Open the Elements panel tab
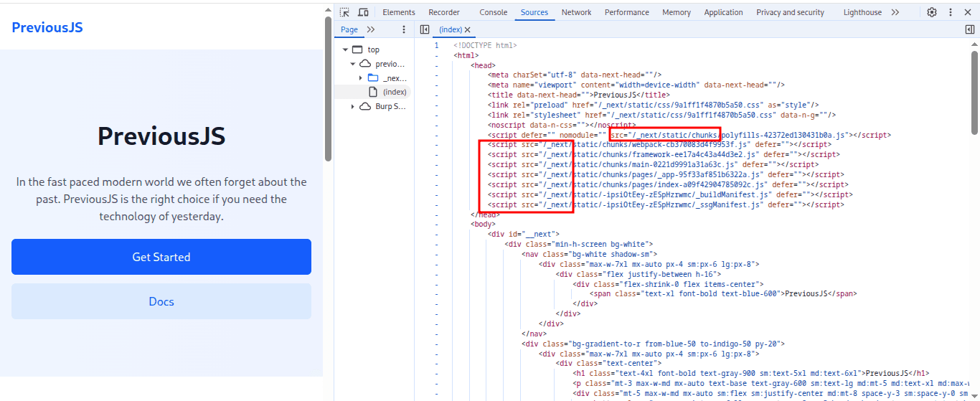The image size is (980, 401). [398, 12]
